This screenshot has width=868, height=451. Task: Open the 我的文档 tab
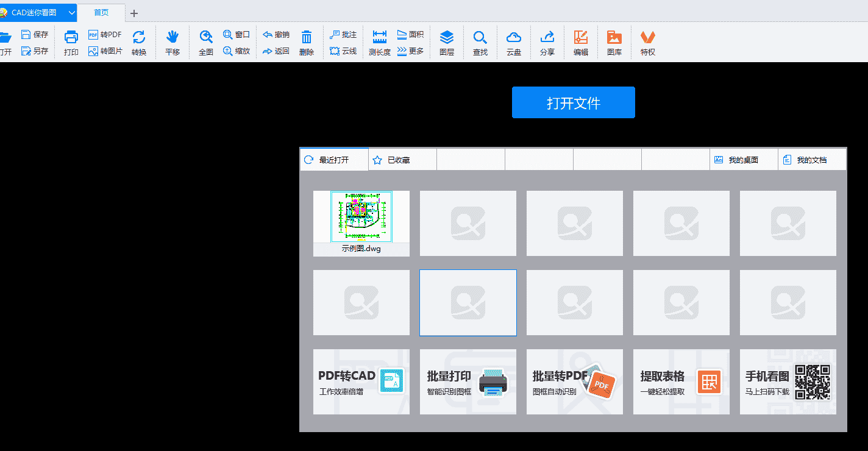pos(812,159)
